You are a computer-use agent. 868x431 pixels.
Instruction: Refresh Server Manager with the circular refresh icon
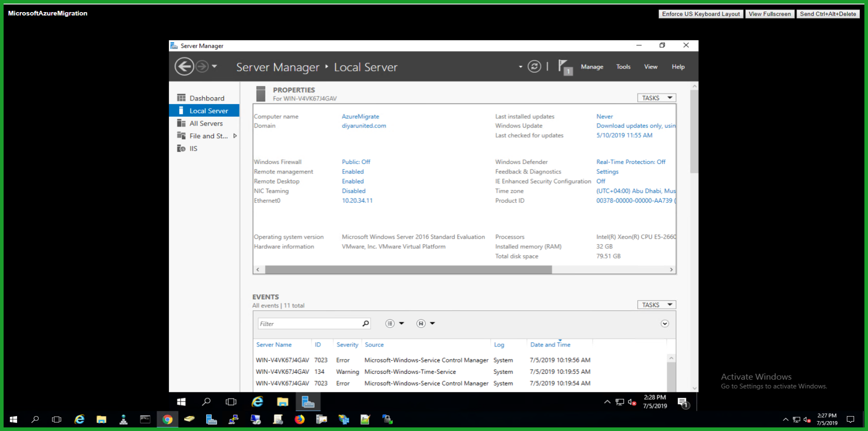(534, 67)
